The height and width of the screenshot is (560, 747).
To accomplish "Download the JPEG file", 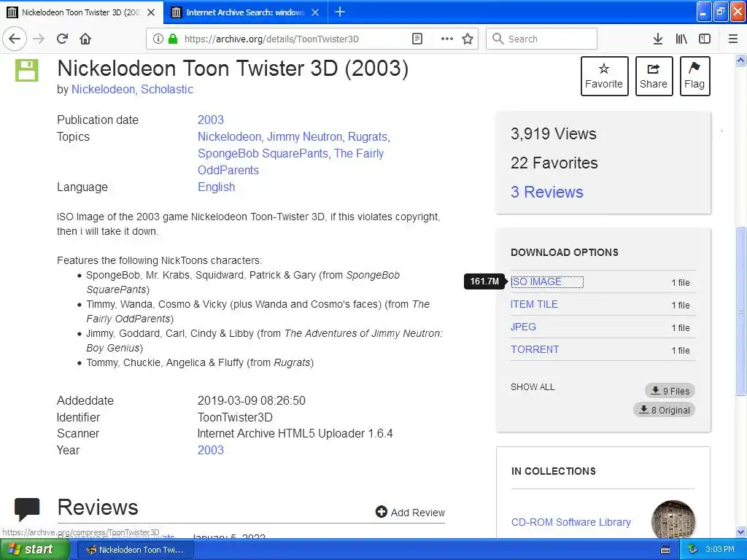I will click(523, 327).
